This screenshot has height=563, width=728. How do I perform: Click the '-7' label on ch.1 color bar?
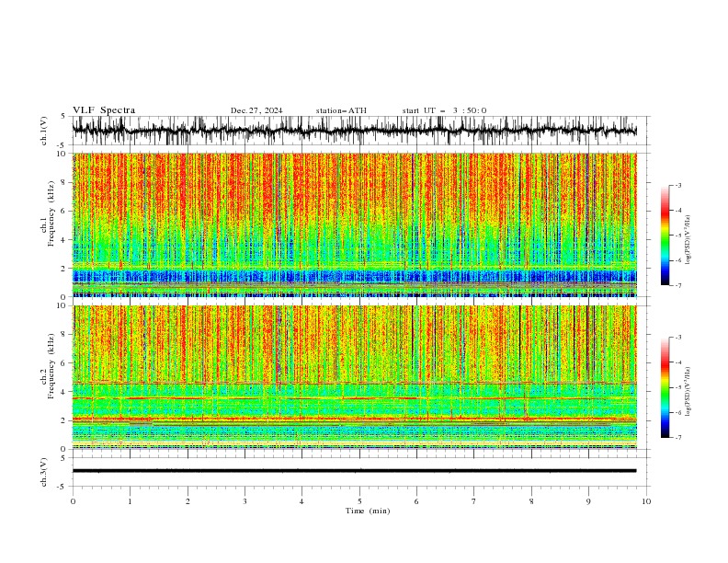coord(678,286)
